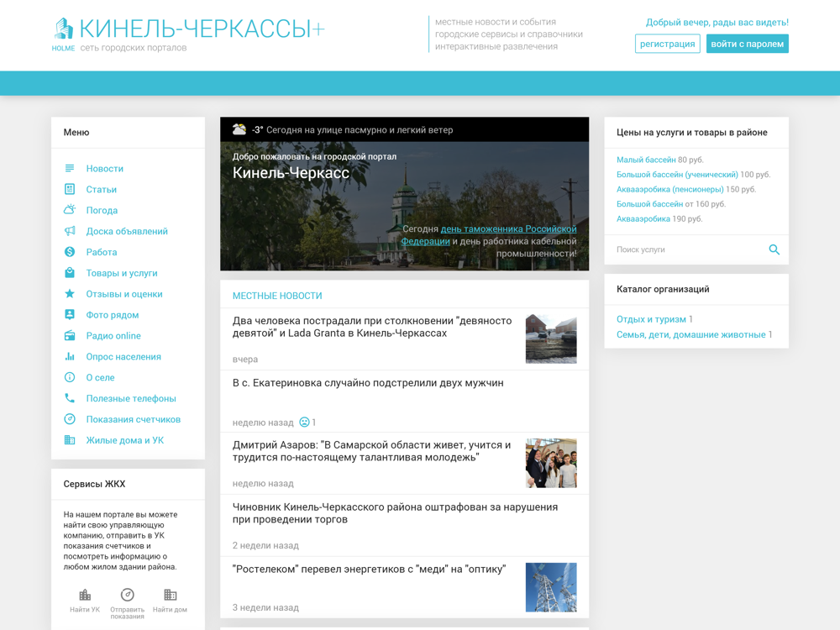This screenshot has height=630, width=840.
Task: Open the Опрос населения menu item
Action: click(123, 356)
